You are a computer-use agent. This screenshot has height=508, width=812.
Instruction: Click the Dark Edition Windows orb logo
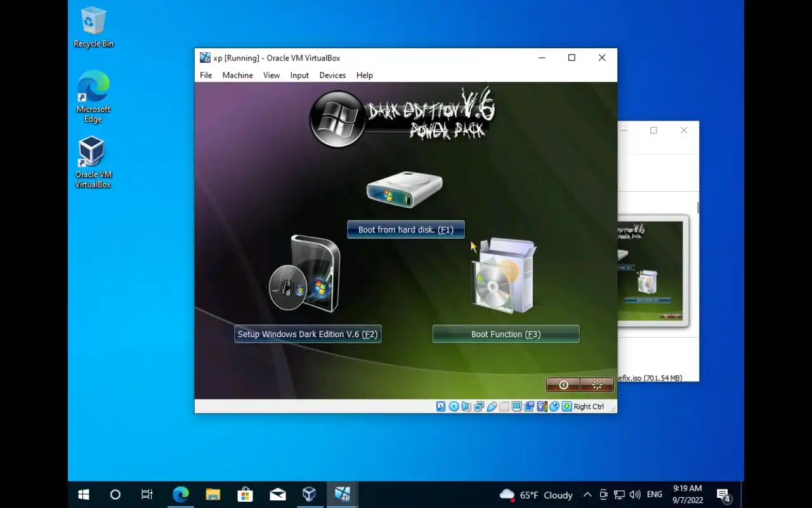337,119
